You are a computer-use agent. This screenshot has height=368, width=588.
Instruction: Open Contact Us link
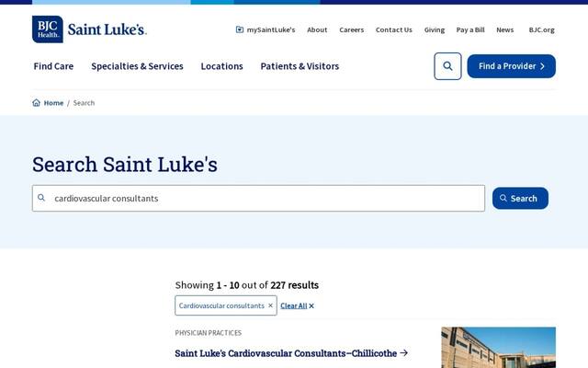tap(394, 29)
